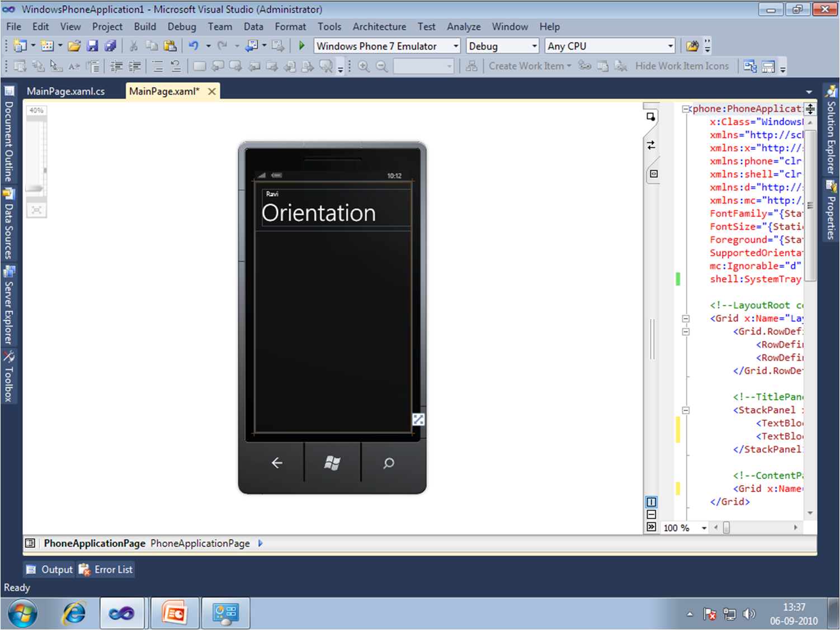Click the PowerPoint taskbar icon
Image resolution: width=840 pixels, height=630 pixels.
[x=174, y=613]
